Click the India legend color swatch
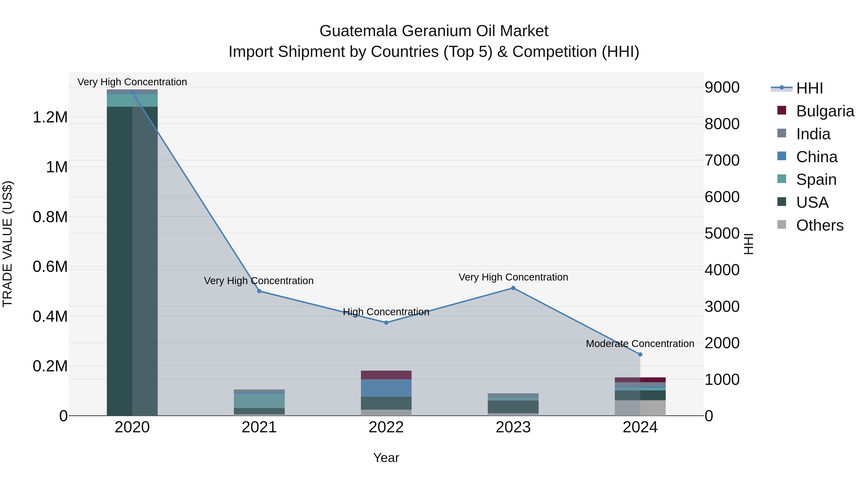868x488 pixels. point(781,133)
